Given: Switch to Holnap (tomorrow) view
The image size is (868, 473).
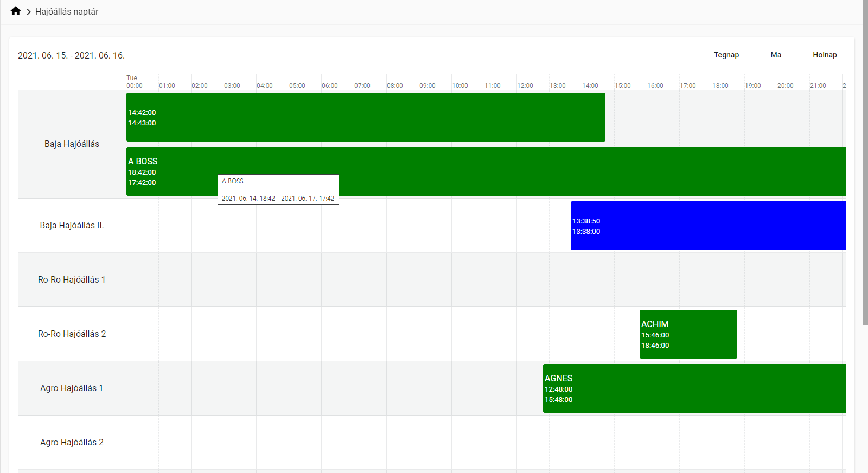Looking at the screenshot, I should [x=824, y=55].
